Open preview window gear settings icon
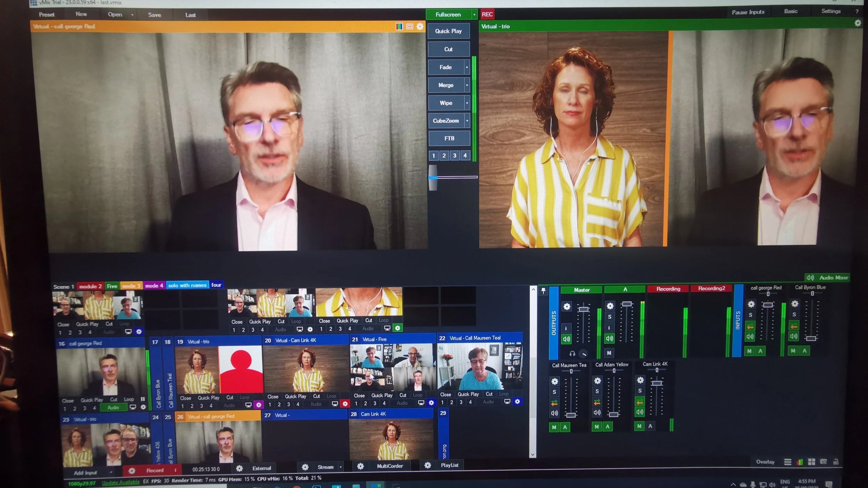868x488 pixels. [x=420, y=26]
